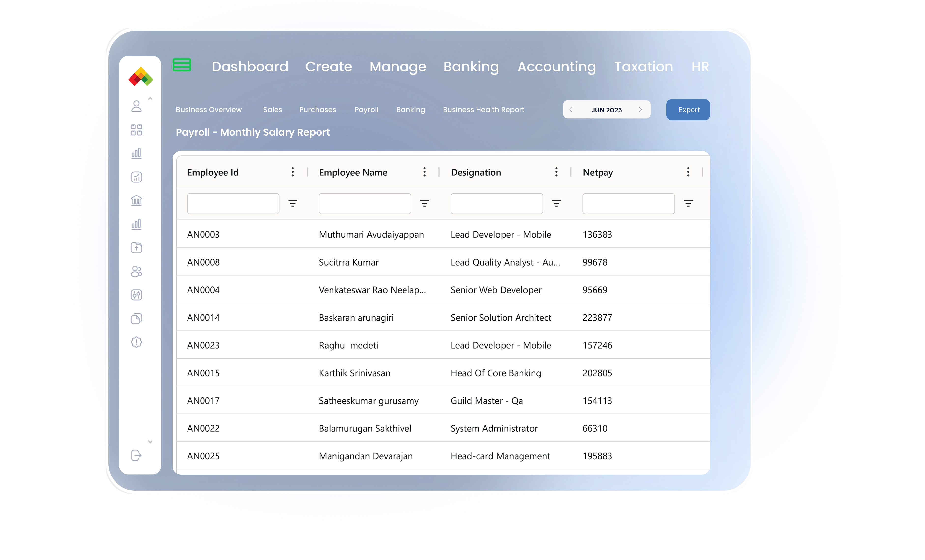Go to next month arrow
The height and width of the screenshot is (560, 925).
click(640, 110)
